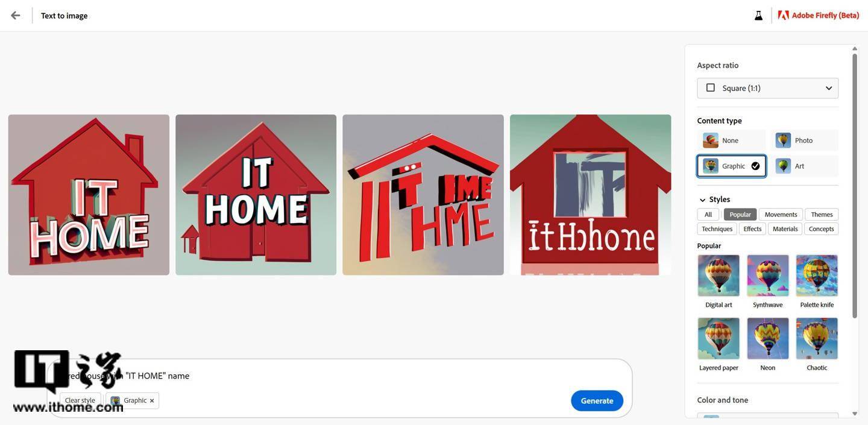Switch to the Movements styles tab

tap(781, 215)
